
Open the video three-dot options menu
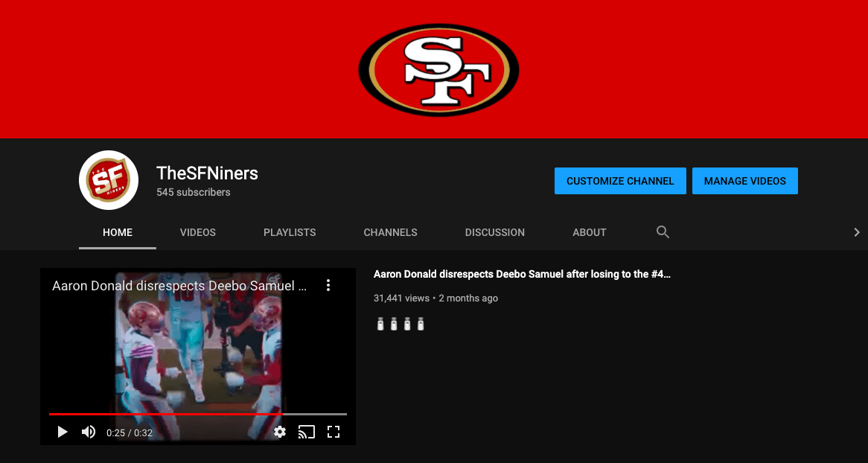(328, 286)
